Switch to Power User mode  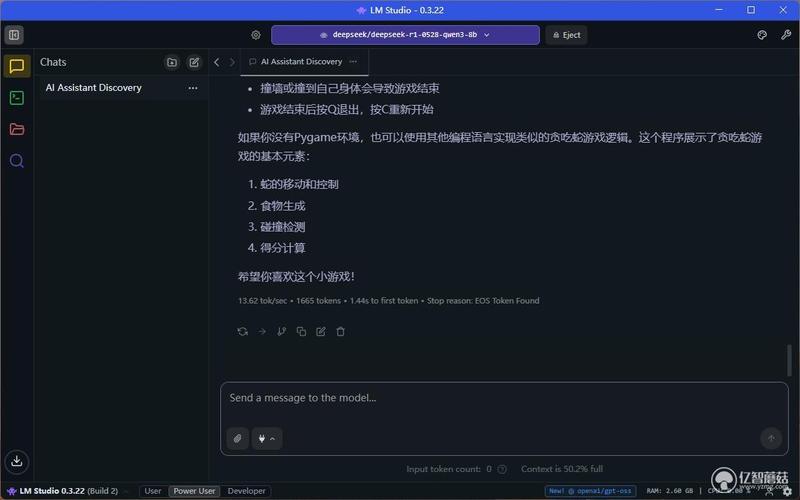pos(194,491)
